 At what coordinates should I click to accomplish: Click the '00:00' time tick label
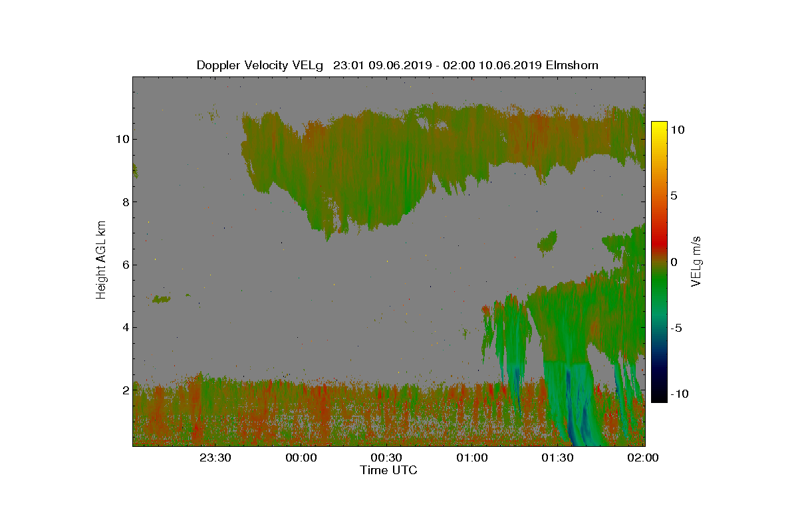click(x=301, y=458)
